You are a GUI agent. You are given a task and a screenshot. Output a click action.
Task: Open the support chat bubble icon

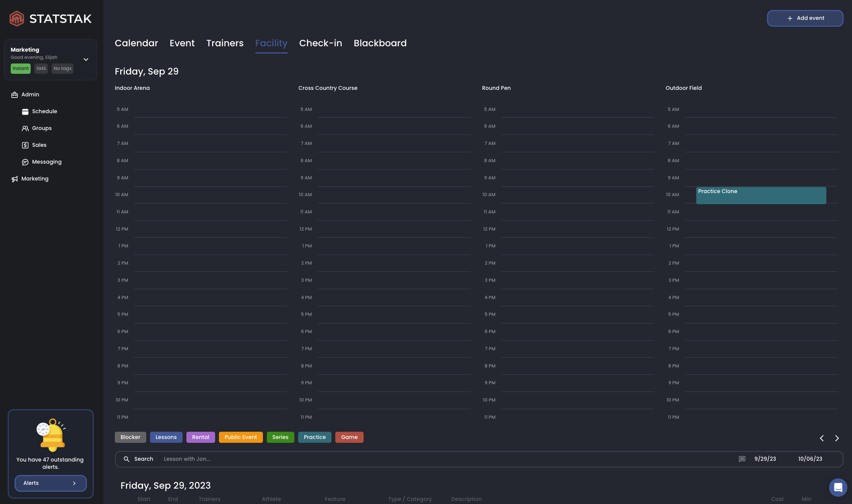pos(838,487)
